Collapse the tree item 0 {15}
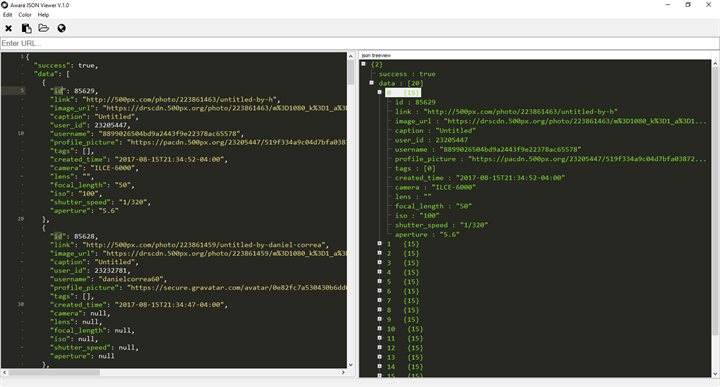The image size is (720, 387). click(x=380, y=92)
